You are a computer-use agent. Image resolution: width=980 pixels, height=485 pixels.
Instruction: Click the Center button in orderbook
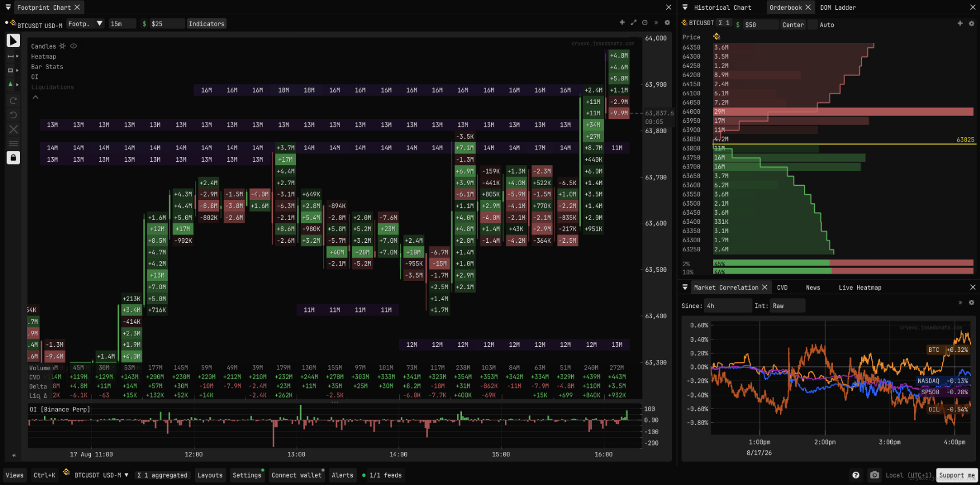click(x=793, y=25)
